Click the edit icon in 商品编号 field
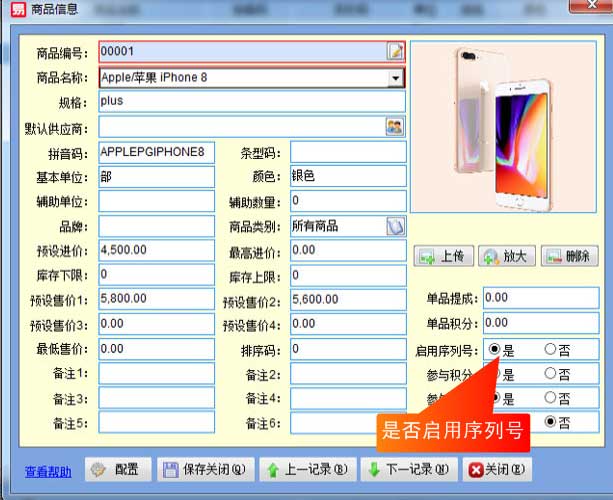Image resolution: width=613 pixels, height=500 pixels. (x=395, y=51)
